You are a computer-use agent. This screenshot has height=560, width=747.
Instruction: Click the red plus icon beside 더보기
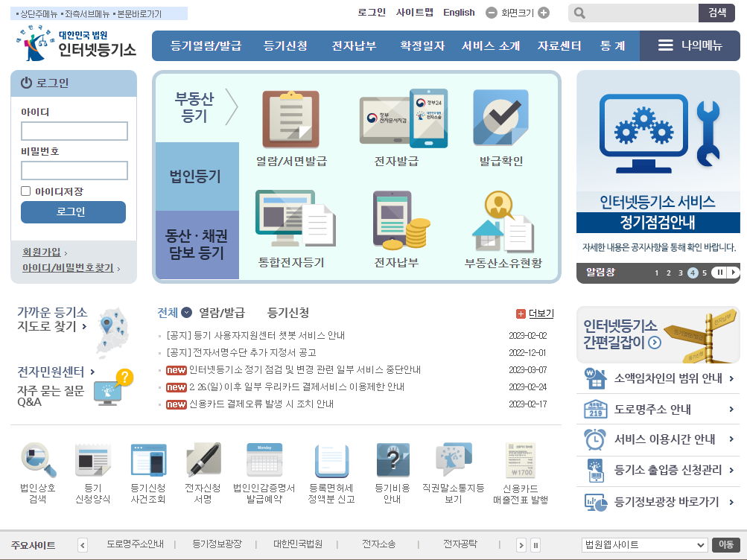(x=521, y=314)
